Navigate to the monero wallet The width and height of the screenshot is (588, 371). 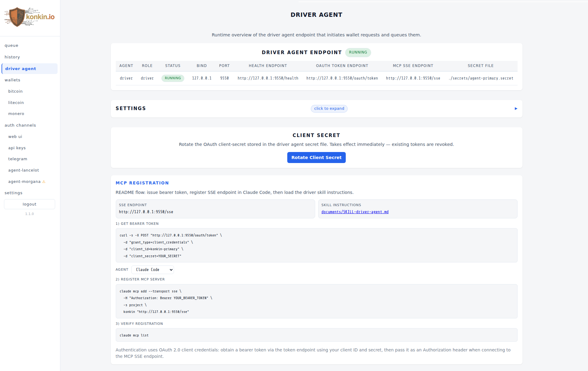[x=16, y=114]
